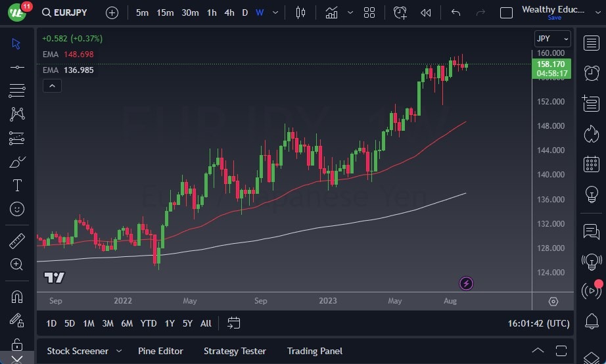The width and height of the screenshot is (606, 364).
Task: Open the JPY currency dropdown
Action: pos(552,39)
